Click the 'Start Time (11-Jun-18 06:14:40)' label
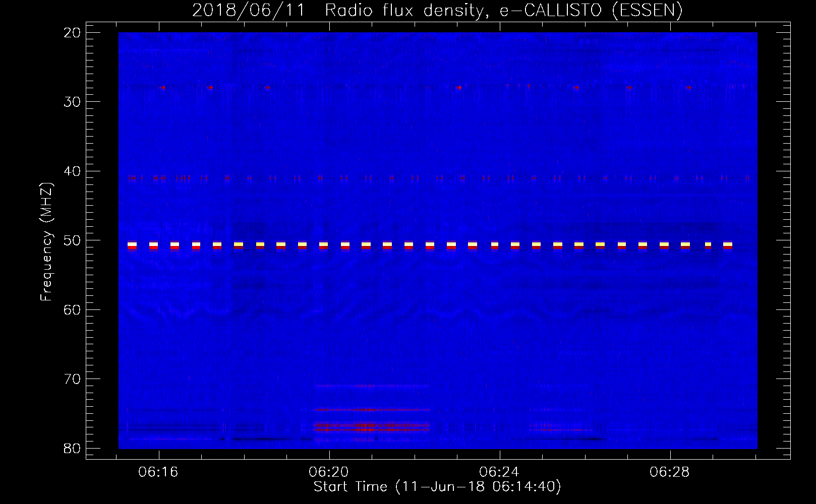The image size is (816, 504). pos(437,487)
